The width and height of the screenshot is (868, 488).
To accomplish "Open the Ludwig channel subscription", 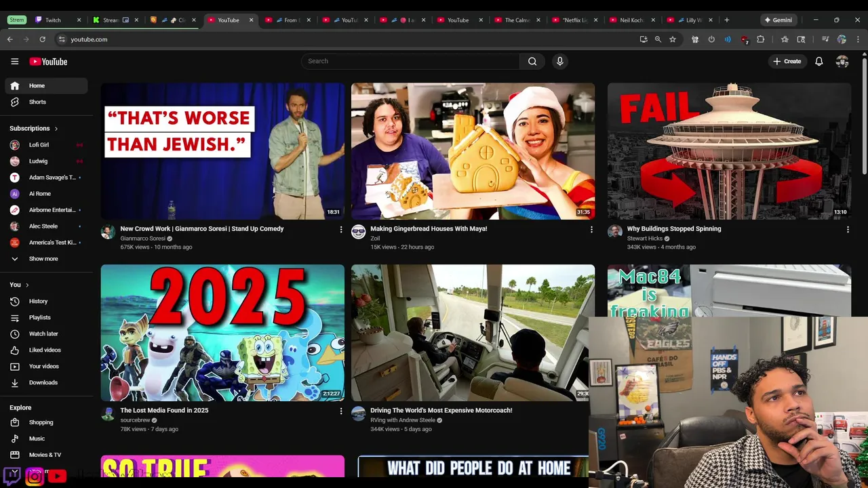I will (46, 161).
